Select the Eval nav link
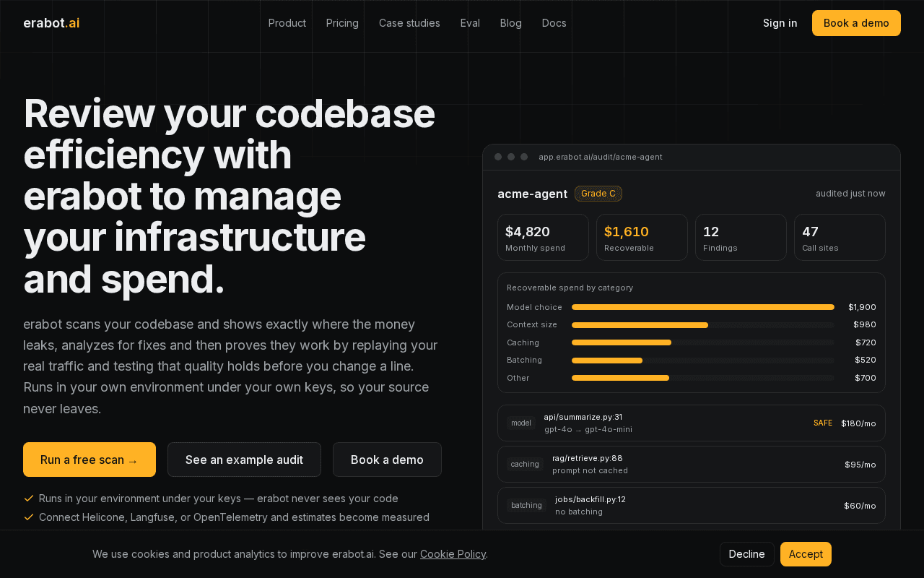This screenshot has width=924, height=578. [470, 23]
